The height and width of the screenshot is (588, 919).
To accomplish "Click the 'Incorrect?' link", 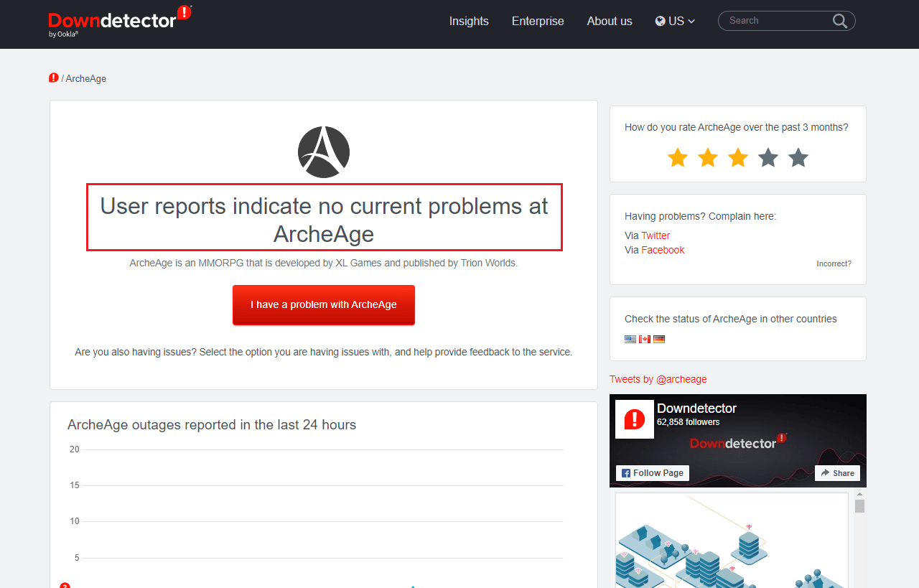I will [x=834, y=263].
